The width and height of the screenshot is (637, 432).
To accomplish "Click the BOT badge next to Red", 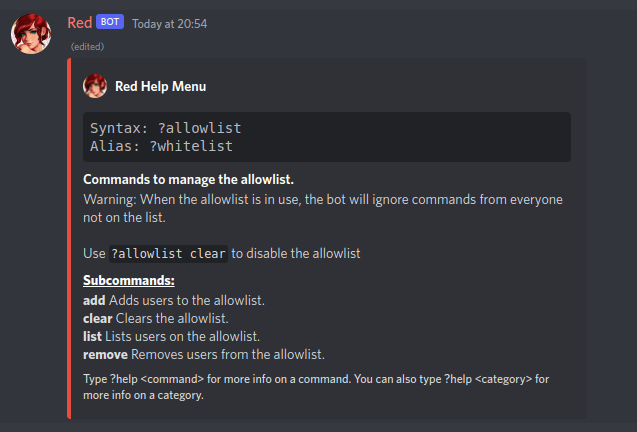I will (110, 22).
